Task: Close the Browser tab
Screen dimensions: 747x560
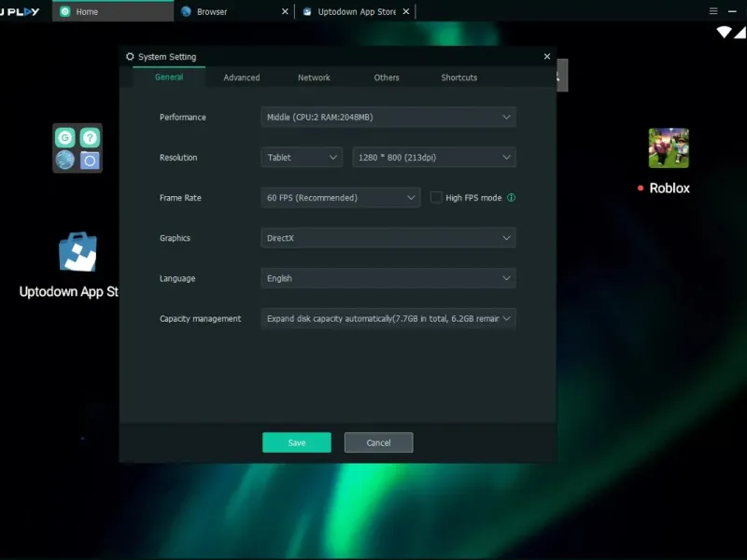Action: coord(285,11)
